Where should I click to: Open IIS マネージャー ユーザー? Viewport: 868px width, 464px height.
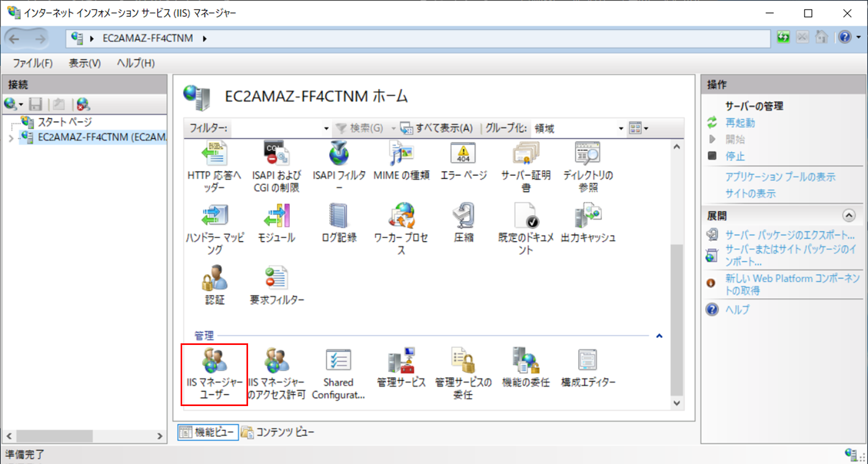[215, 374]
